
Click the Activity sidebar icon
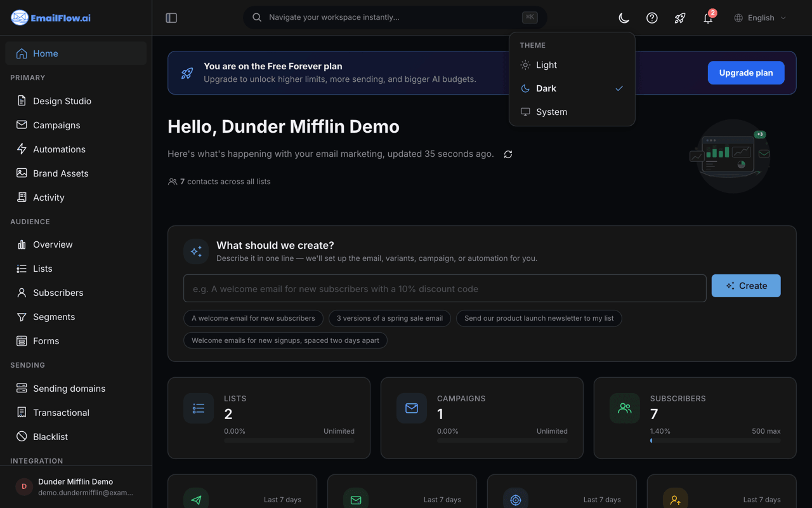22,197
